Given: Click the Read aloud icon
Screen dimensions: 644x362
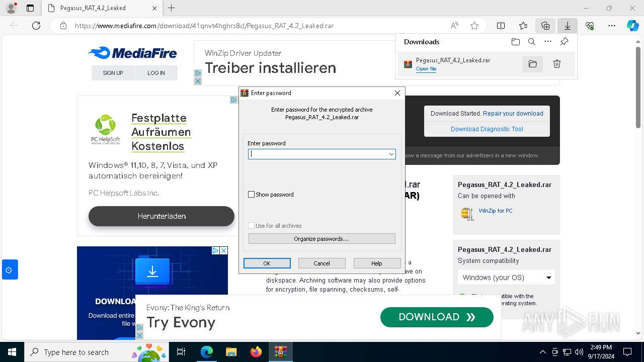Looking at the screenshot, I should [x=454, y=26].
